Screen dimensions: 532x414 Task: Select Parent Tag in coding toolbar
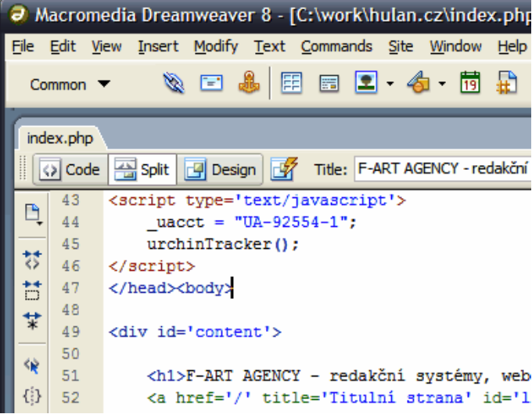(32, 365)
